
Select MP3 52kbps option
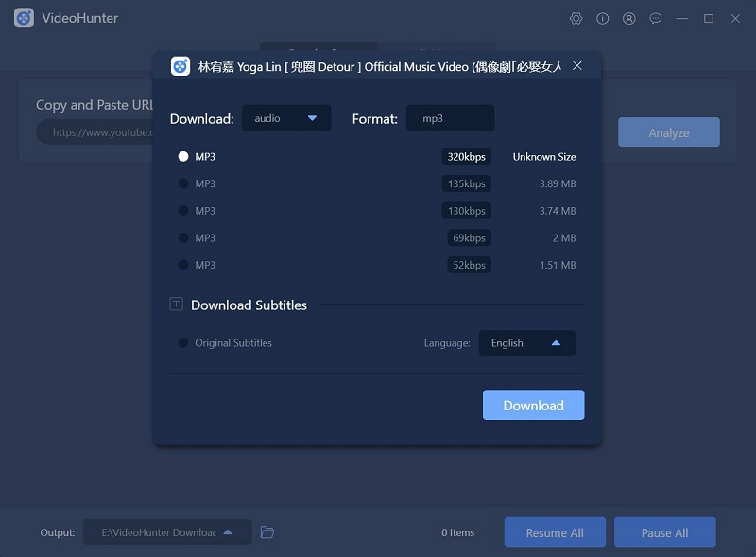[183, 265]
